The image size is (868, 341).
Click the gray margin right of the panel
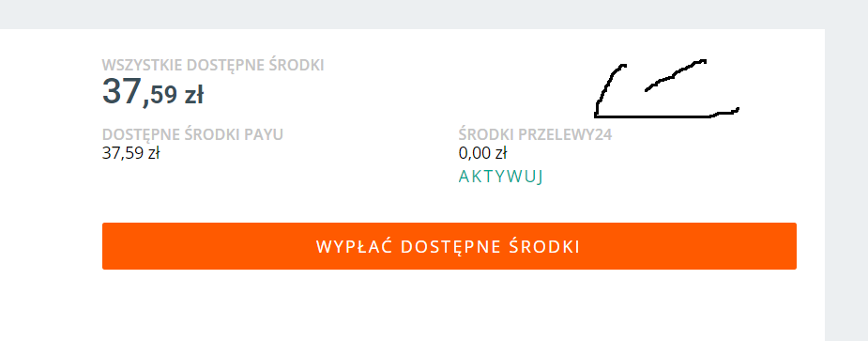pyautogui.click(x=846, y=185)
